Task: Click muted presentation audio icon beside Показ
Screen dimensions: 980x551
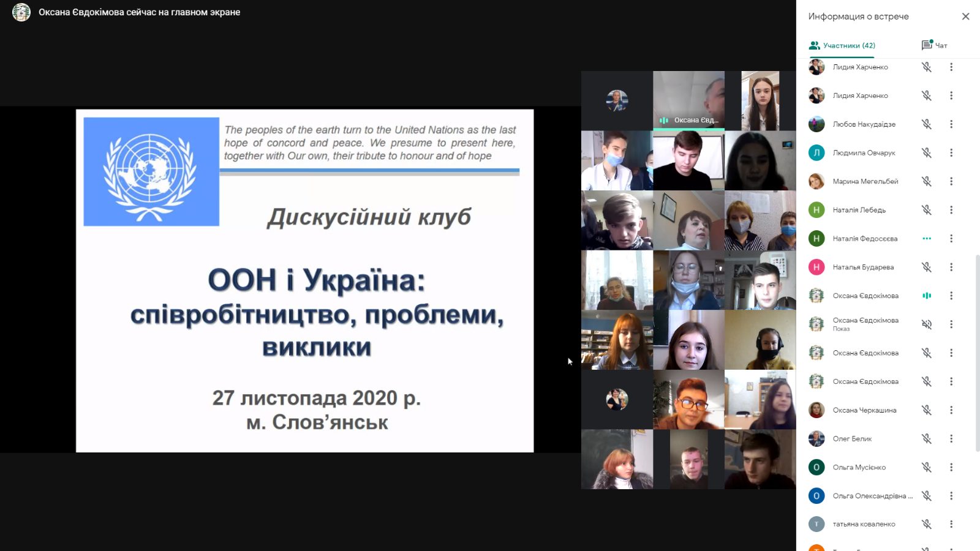Action: pyautogui.click(x=927, y=324)
